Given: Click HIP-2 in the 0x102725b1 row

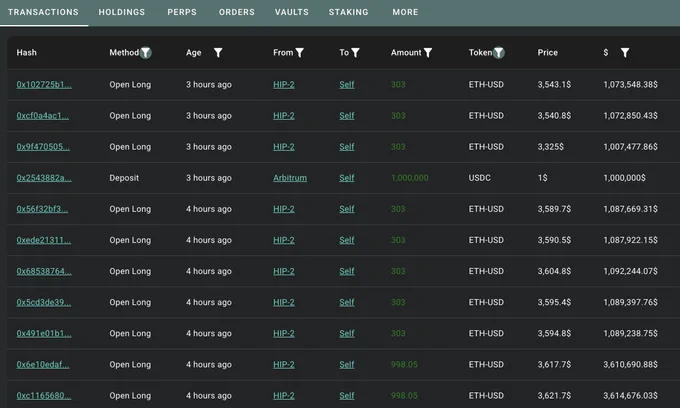Looking at the screenshot, I should [284, 85].
